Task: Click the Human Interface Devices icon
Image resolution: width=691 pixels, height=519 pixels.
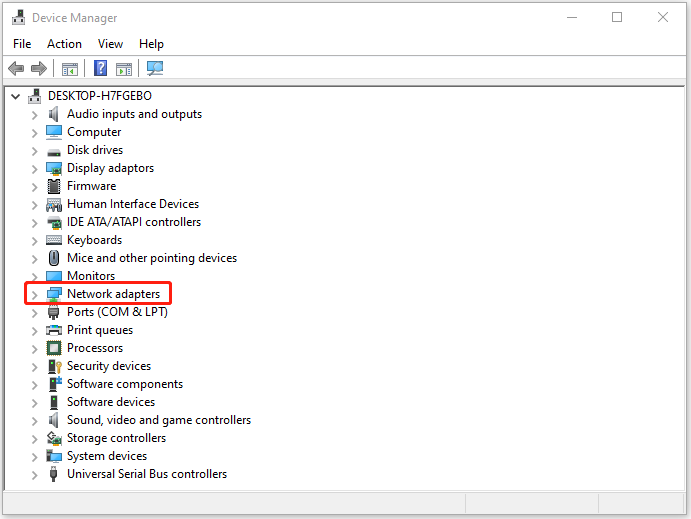Action: (x=54, y=205)
